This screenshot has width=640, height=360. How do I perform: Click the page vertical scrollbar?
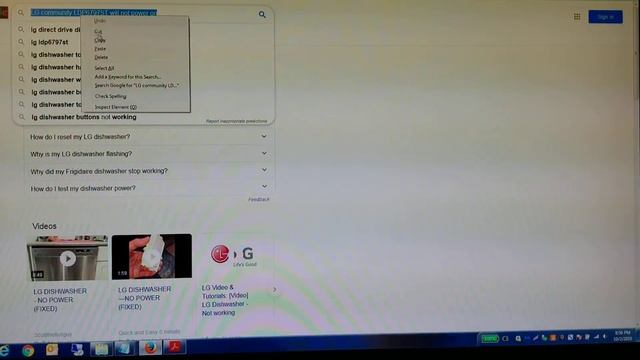click(x=637, y=163)
